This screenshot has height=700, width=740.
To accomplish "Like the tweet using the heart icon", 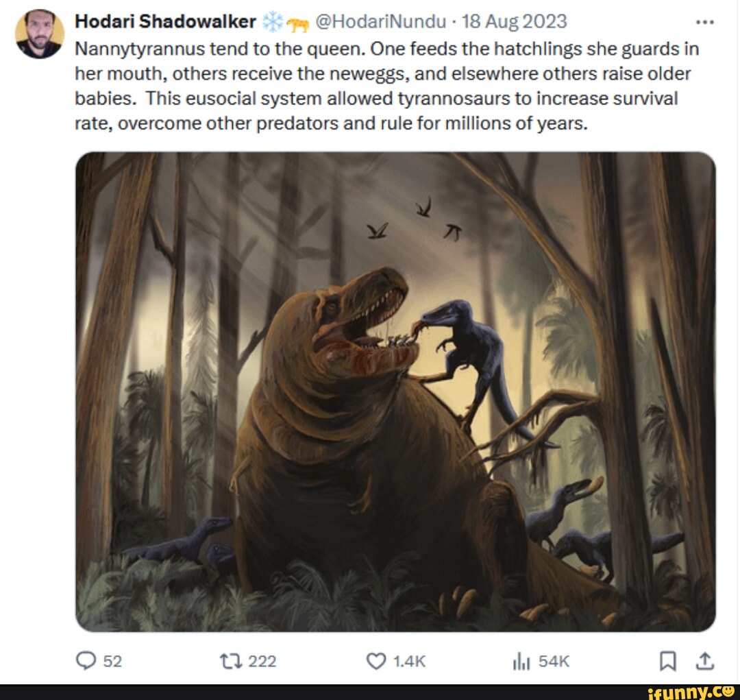I will coord(376,661).
